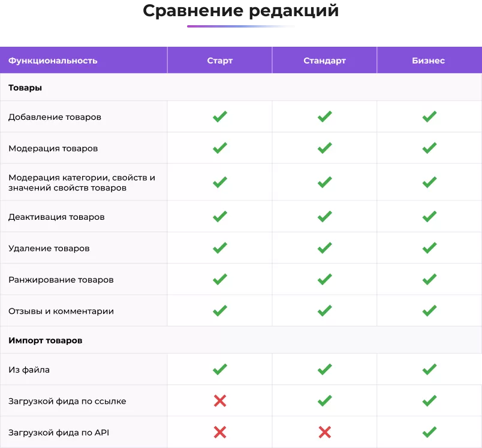Click the Функциональность header cell
Viewport: 482px width, 448px height.
point(53,60)
